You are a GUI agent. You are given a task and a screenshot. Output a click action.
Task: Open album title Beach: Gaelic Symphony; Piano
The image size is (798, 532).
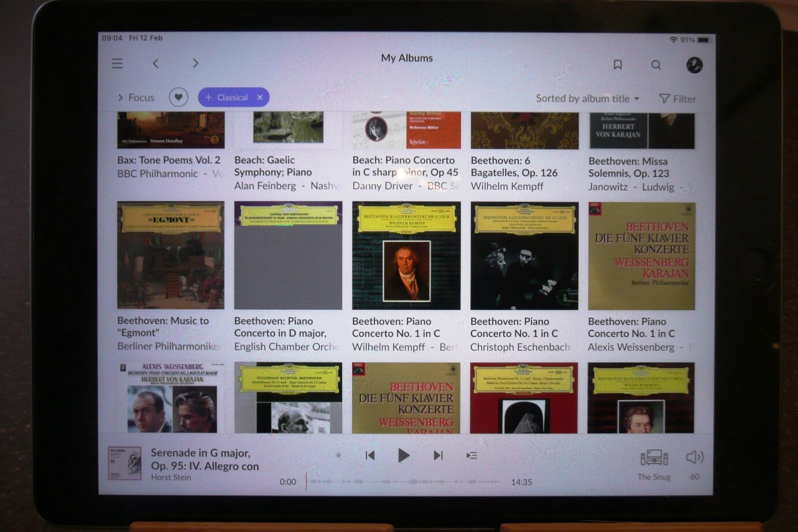click(273, 166)
